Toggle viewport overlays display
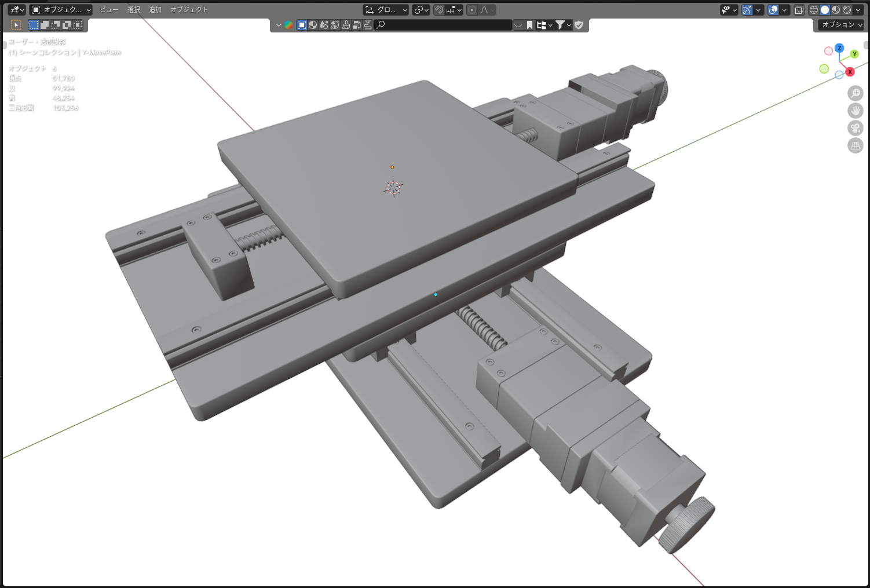870x588 pixels. pyautogui.click(x=773, y=10)
